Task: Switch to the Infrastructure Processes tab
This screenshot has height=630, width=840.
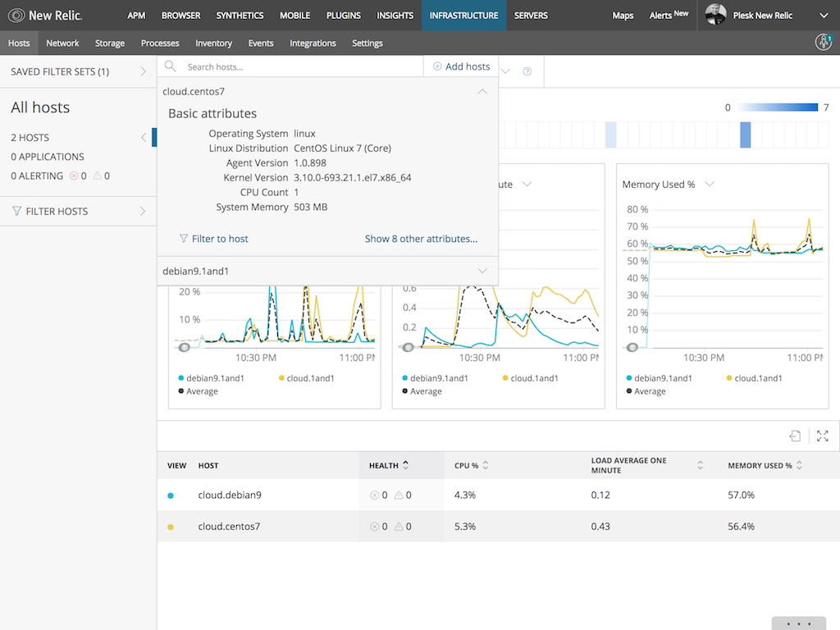Action: 159,43
